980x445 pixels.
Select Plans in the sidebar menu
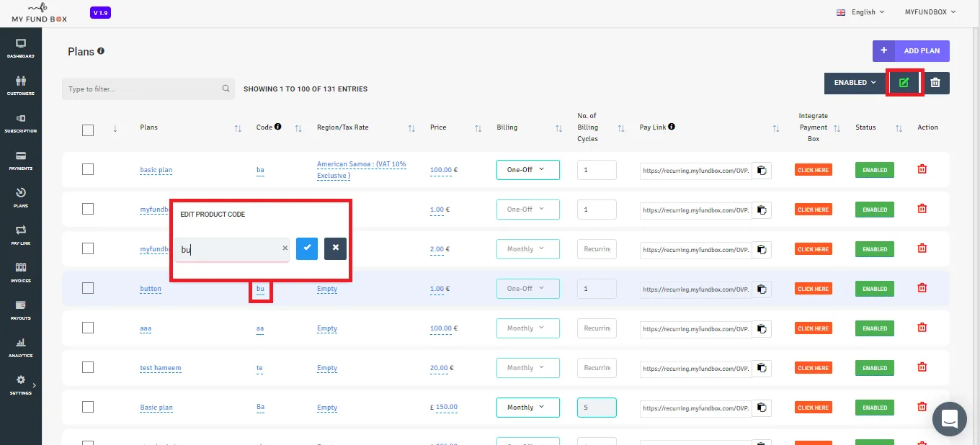(x=21, y=198)
